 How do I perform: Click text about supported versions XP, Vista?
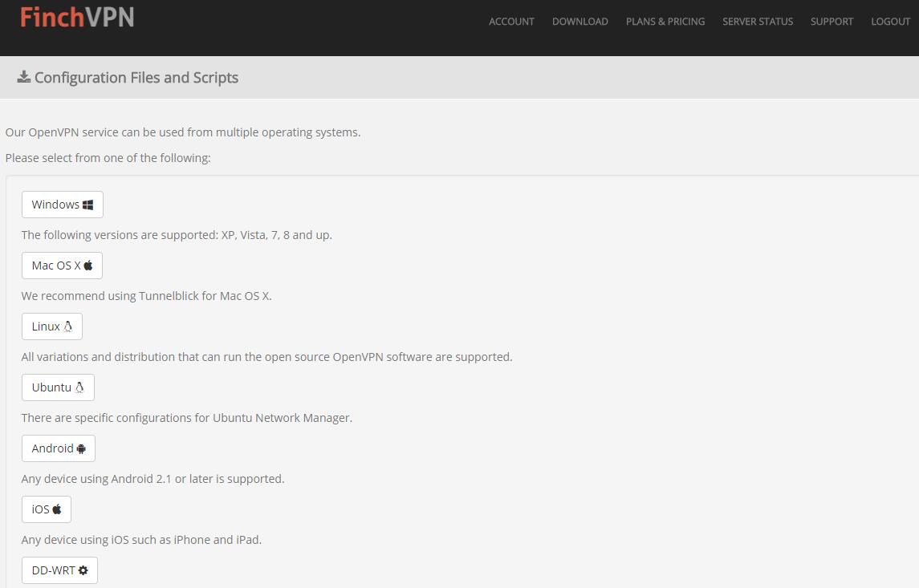coord(177,235)
